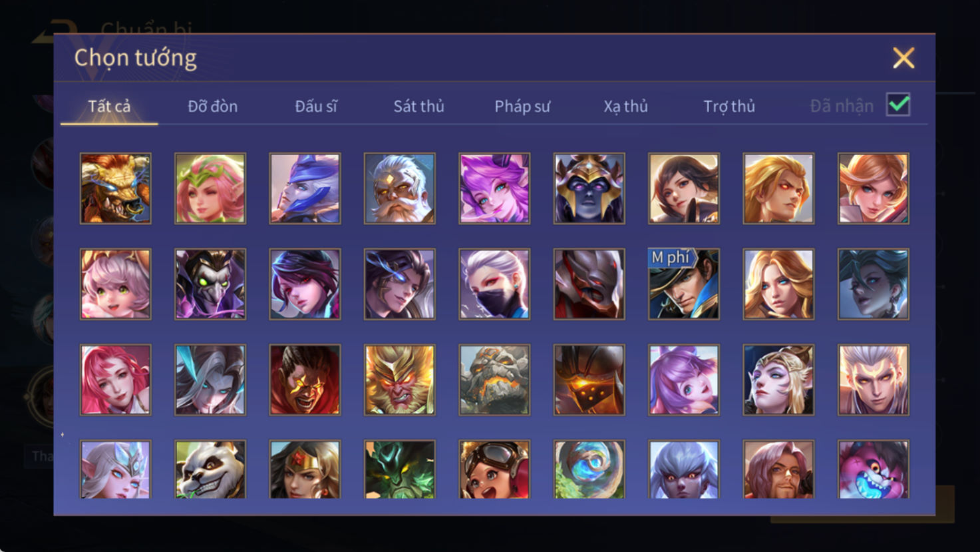Pick the monkey king hero portrait
980x552 pixels.
click(x=400, y=380)
